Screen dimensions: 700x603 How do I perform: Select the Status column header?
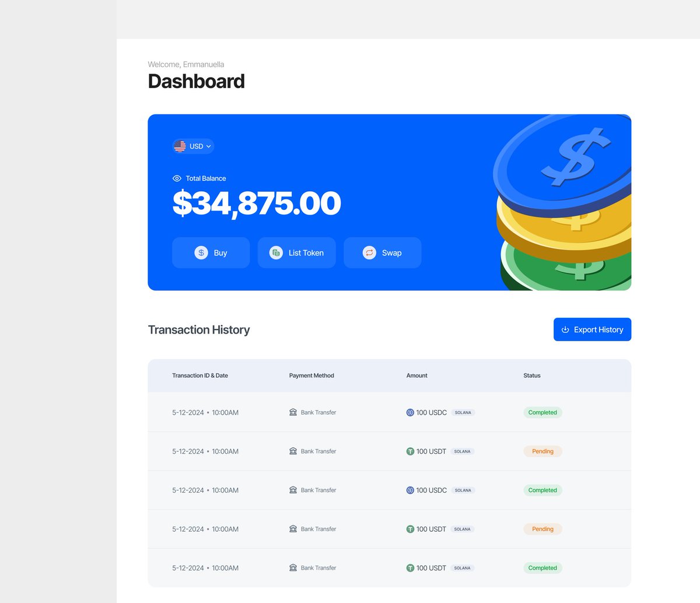coord(532,376)
